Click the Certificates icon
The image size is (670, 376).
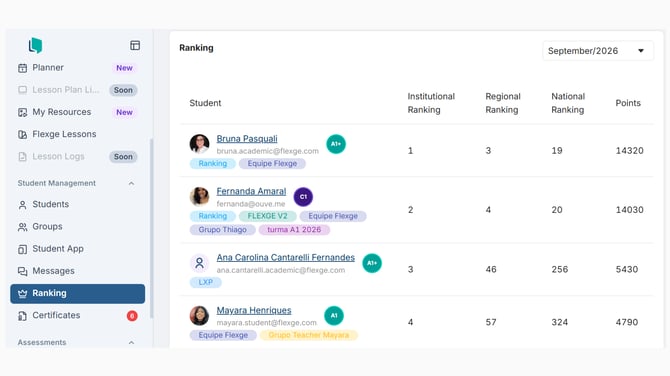tap(23, 316)
